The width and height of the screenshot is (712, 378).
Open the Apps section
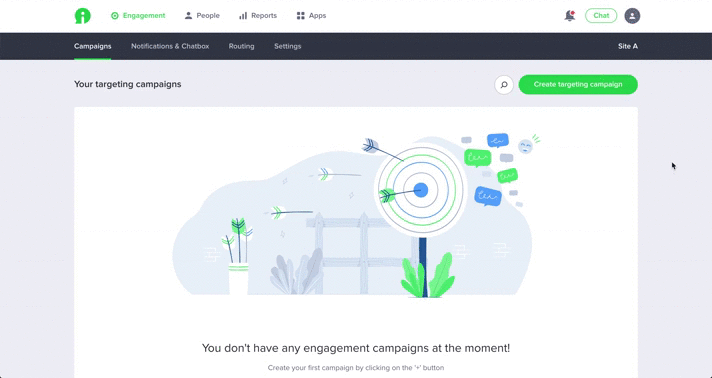311,15
